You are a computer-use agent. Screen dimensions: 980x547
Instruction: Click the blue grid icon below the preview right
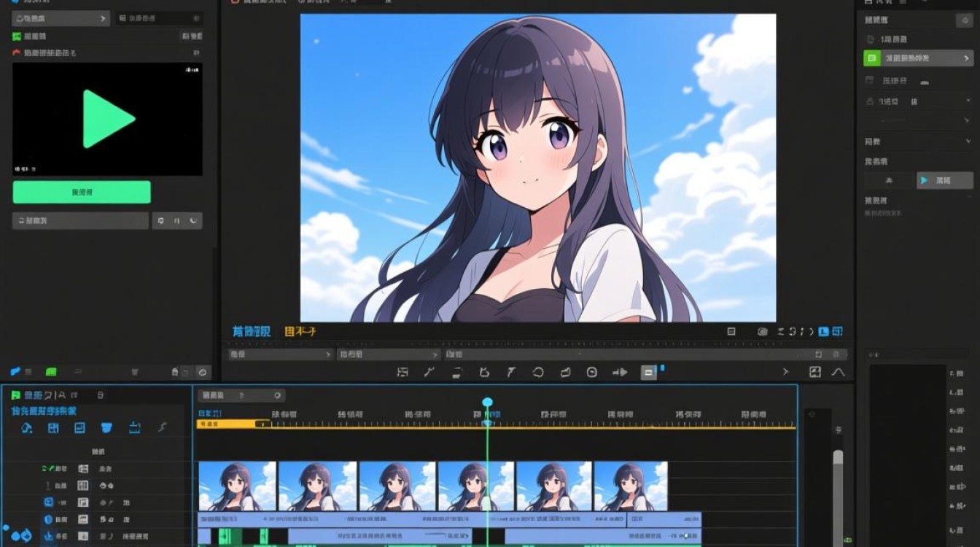tap(837, 331)
